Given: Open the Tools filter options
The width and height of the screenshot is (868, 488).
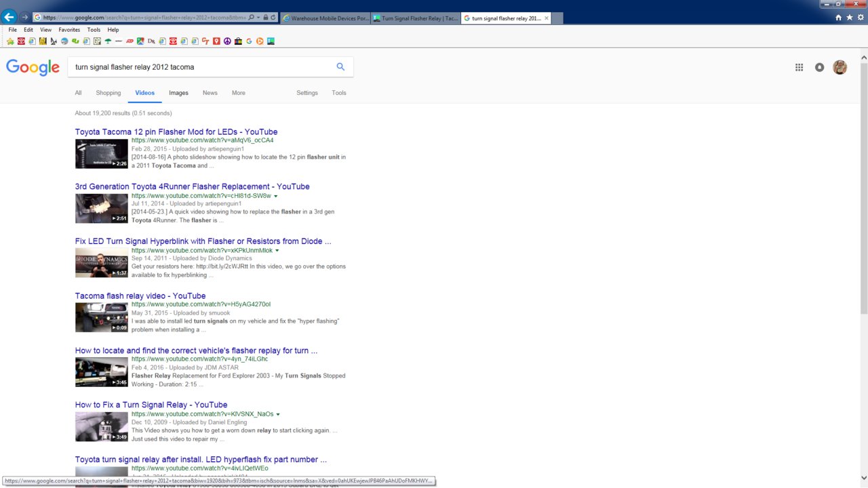Looking at the screenshot, I should (339, 93).
